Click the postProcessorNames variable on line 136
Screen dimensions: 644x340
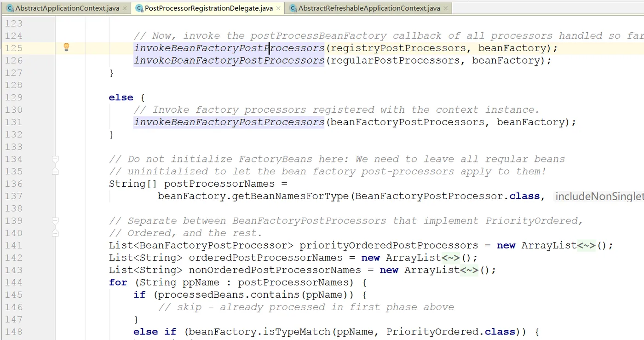click(219, 184)
